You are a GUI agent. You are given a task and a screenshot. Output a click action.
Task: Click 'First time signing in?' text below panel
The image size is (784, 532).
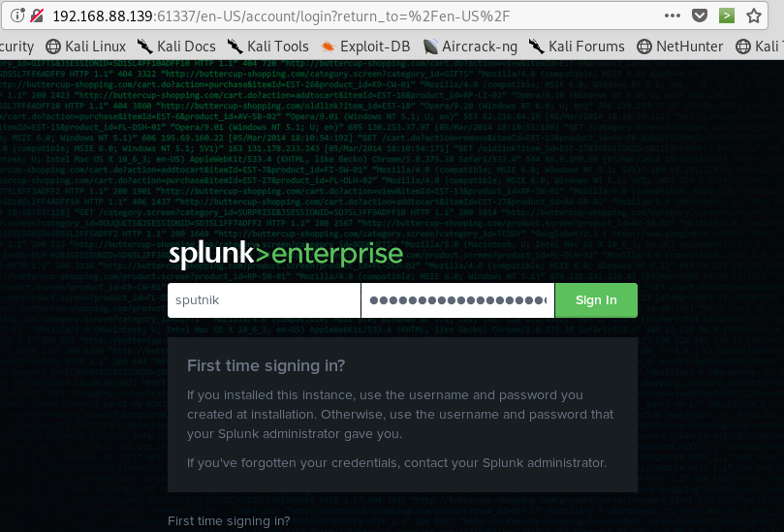pos(229,521)
